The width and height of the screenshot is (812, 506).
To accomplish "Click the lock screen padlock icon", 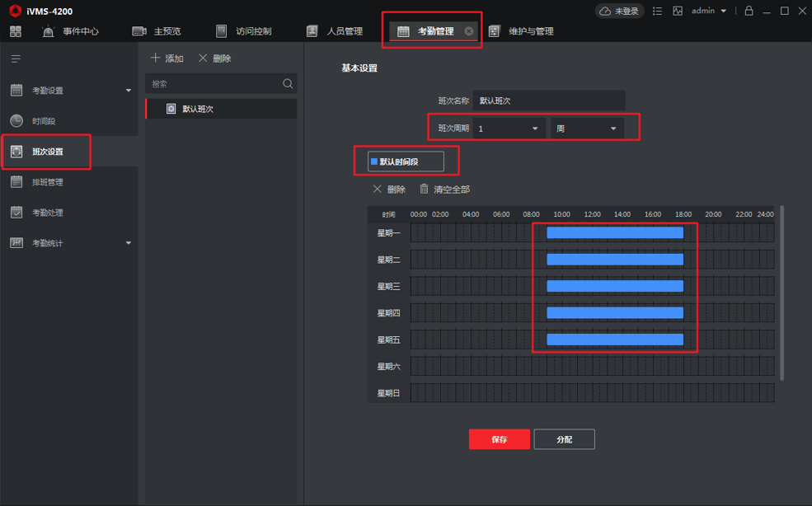I will click(749, 11).
